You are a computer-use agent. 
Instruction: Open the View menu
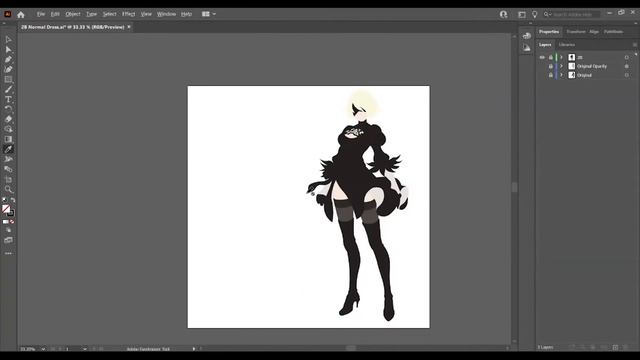click(146, 14)
